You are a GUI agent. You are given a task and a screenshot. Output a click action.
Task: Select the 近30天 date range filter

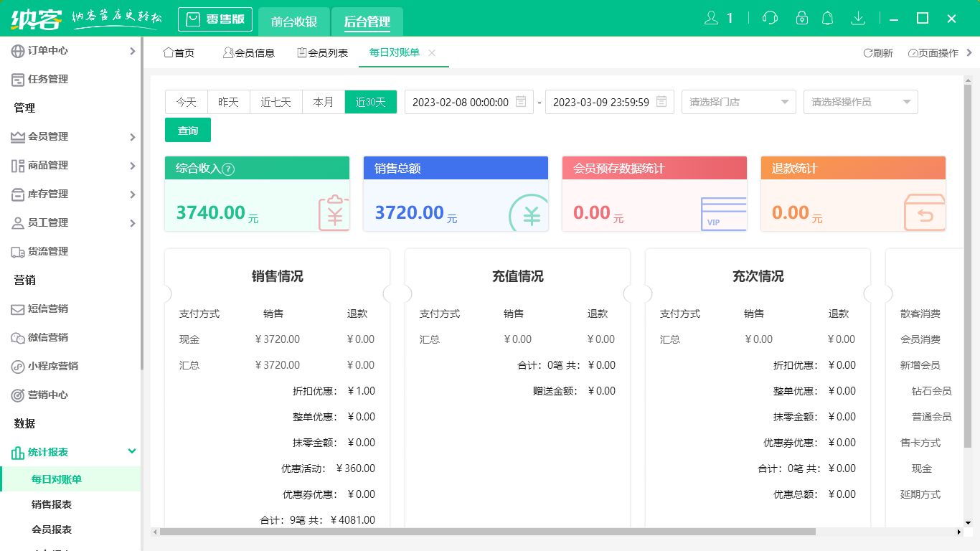tap(371, 101)
